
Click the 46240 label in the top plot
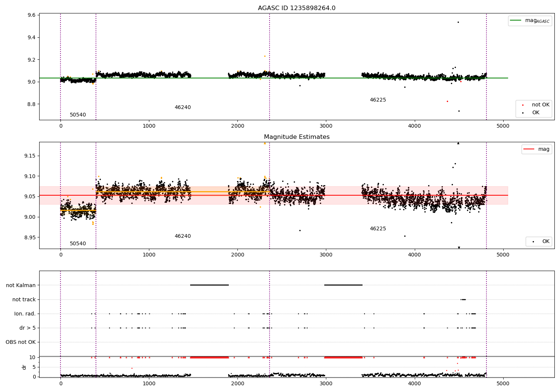[x=183, y=108]
